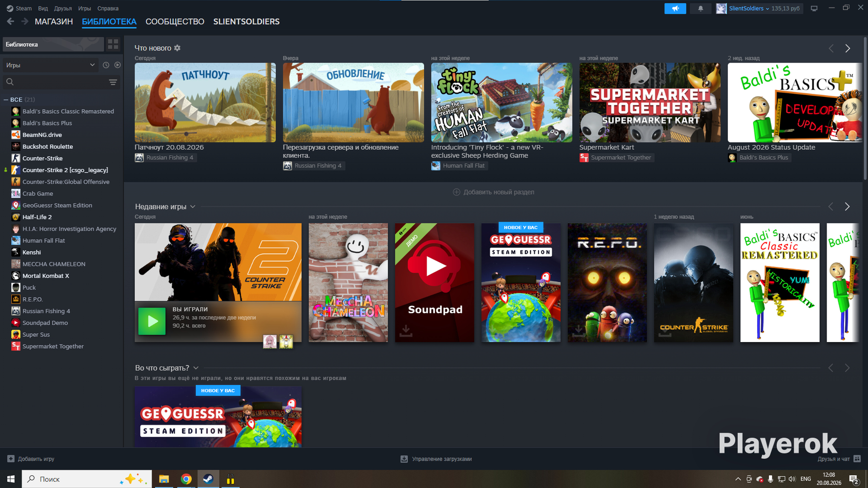This screenshot has width=868, height=488.
Task: Open the Справка menu
Action: (x=108, y=8)
